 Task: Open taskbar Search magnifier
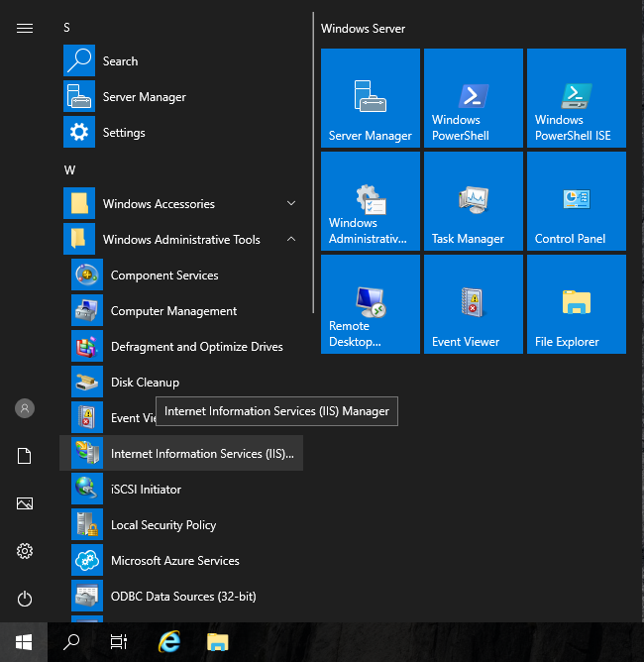coord(71,642)
